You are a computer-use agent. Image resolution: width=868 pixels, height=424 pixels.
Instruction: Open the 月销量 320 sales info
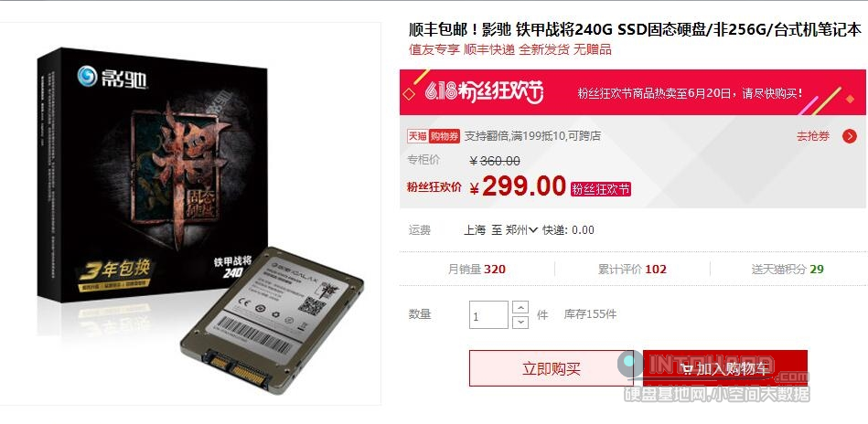(x=477, y=270)
